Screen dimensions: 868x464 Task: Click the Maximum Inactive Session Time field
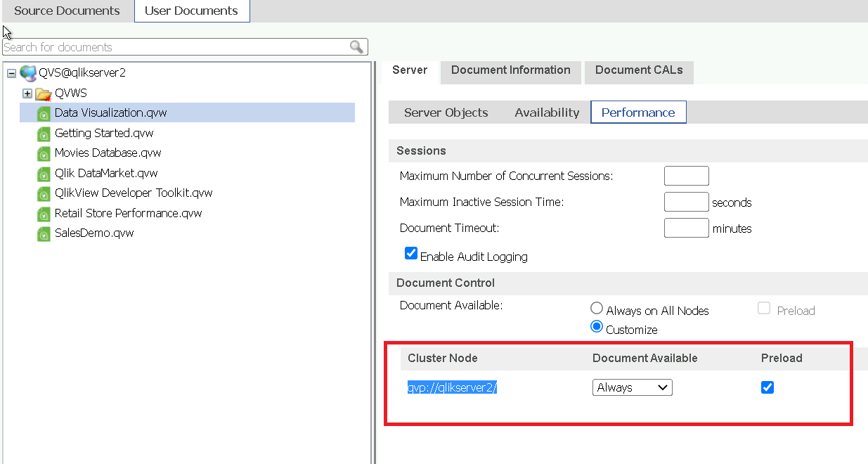click(x=687, y=202)
